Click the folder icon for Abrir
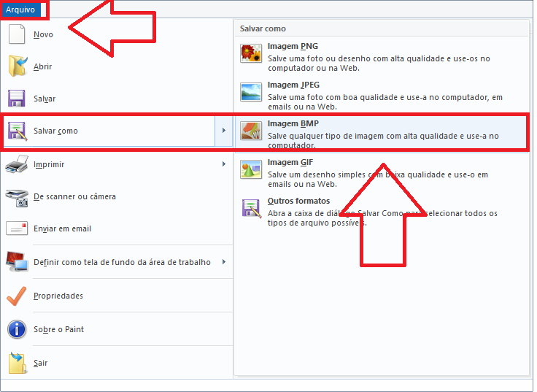The width and height of the screenshot is (537, 392). point(18,66)
